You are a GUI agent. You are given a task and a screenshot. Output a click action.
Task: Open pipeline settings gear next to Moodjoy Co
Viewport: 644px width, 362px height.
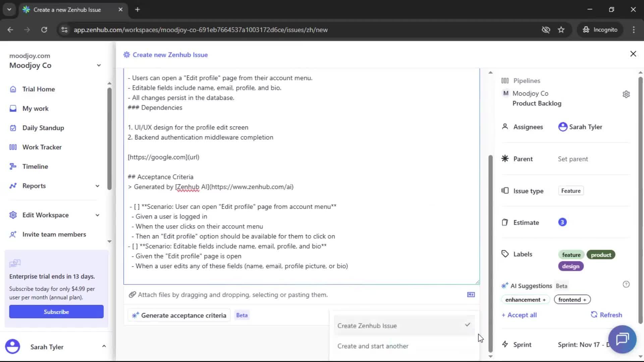pyautogui.click(x=627, y=94)
